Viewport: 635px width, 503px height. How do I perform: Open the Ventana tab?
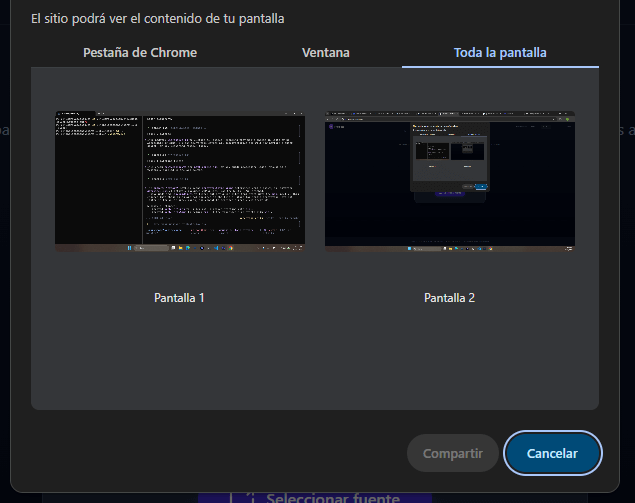(x=326, y=53)
